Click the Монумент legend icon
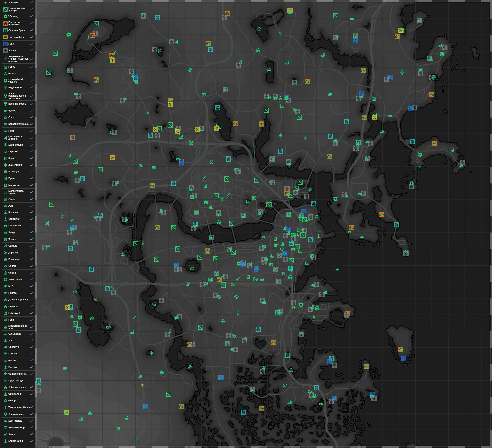This screenshot has width=492, height=448. 5,185
